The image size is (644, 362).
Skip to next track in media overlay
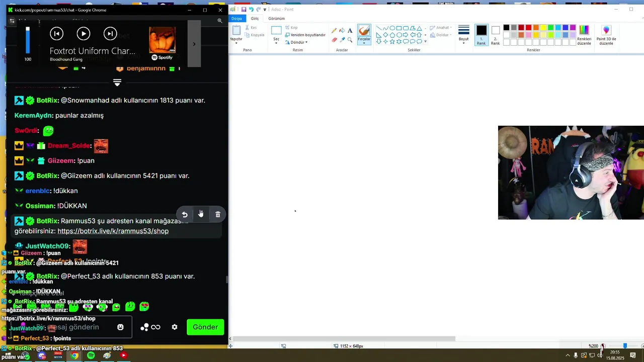[x=110, y=34]
